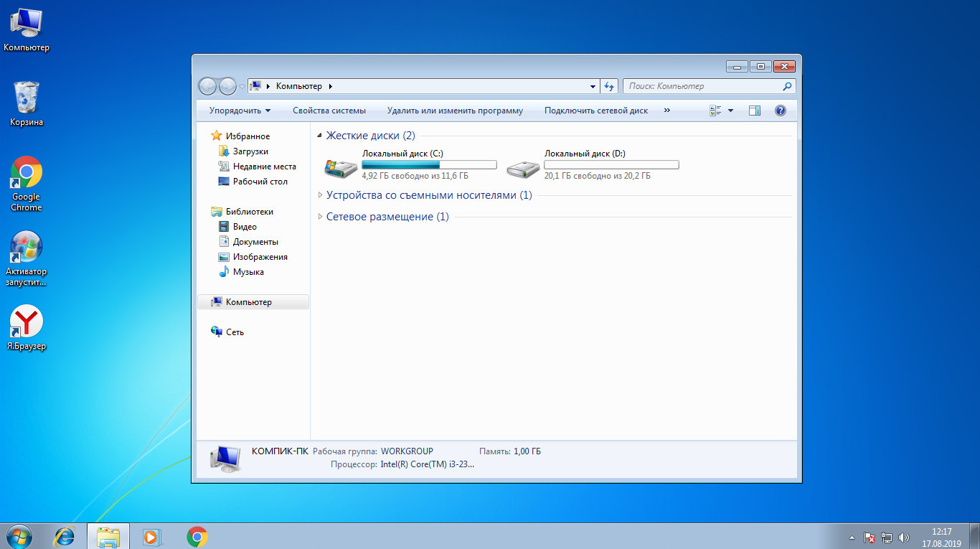
Task: Launch Internet Explorer from the taskbar
Action: pyautogui.click(x=65, y=536)
